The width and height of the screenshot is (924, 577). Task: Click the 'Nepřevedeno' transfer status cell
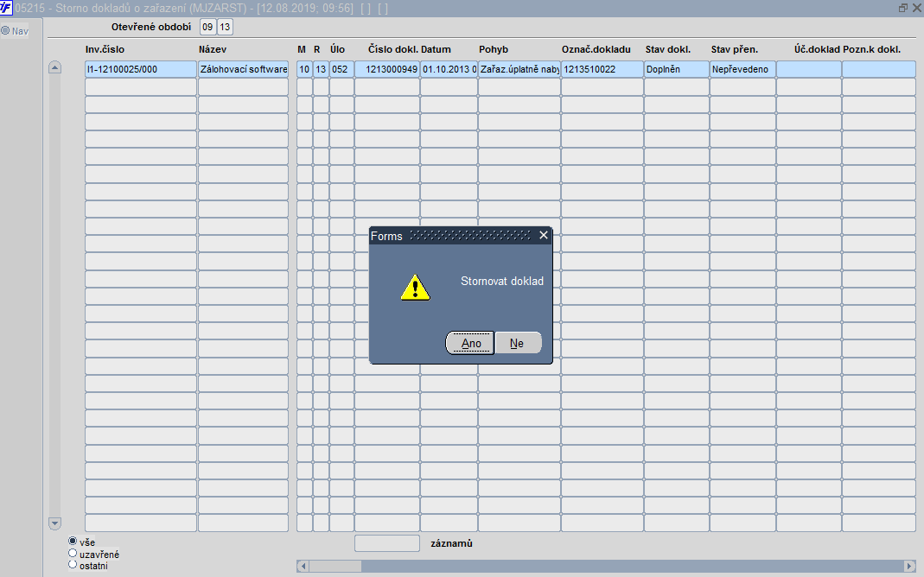[x=742, y=69]
